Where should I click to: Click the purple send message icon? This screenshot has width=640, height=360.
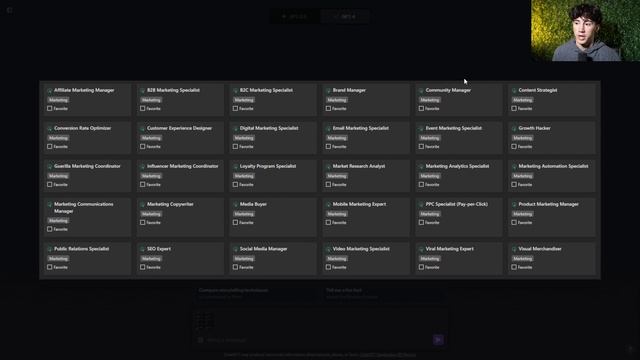click(438, 340)
